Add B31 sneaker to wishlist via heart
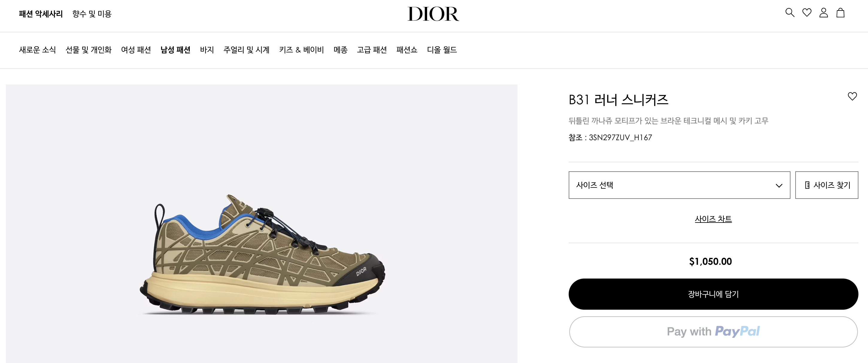868x363 pixels. coord(852,96)
